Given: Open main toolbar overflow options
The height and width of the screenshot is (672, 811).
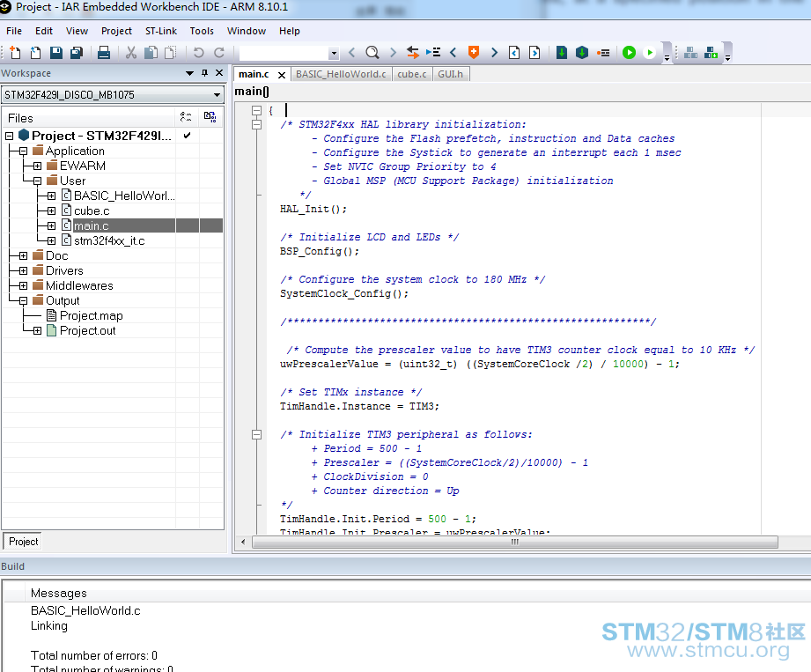Looking at the screenshot, I should (667, 58).
